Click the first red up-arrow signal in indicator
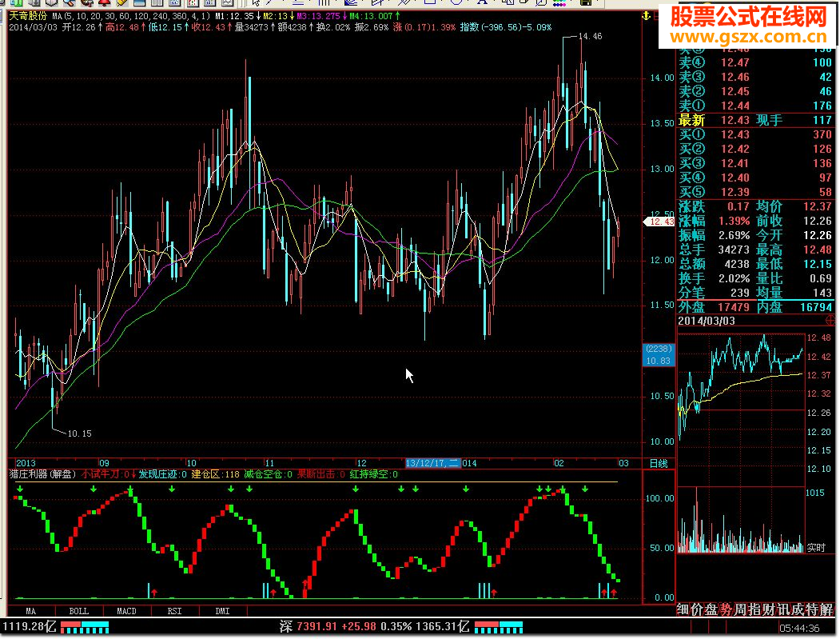This screenshot has width=840, height=639. [154, 593]
